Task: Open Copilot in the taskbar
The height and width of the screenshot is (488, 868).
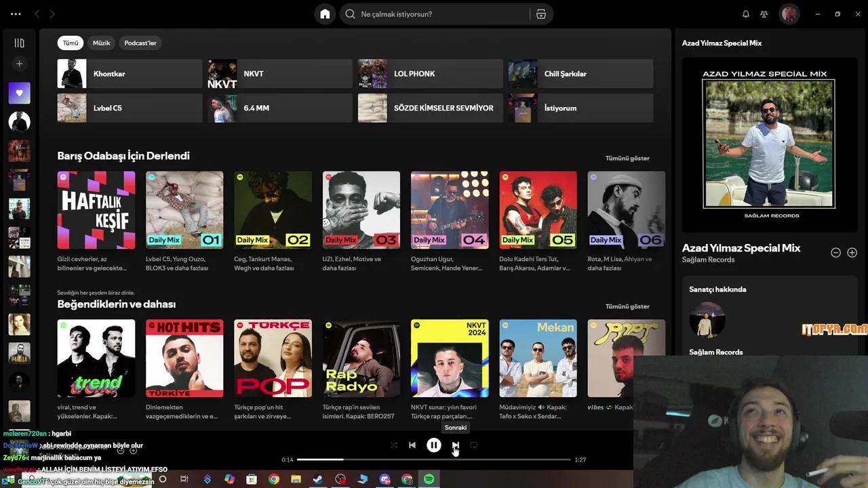Action: point(229,479)
